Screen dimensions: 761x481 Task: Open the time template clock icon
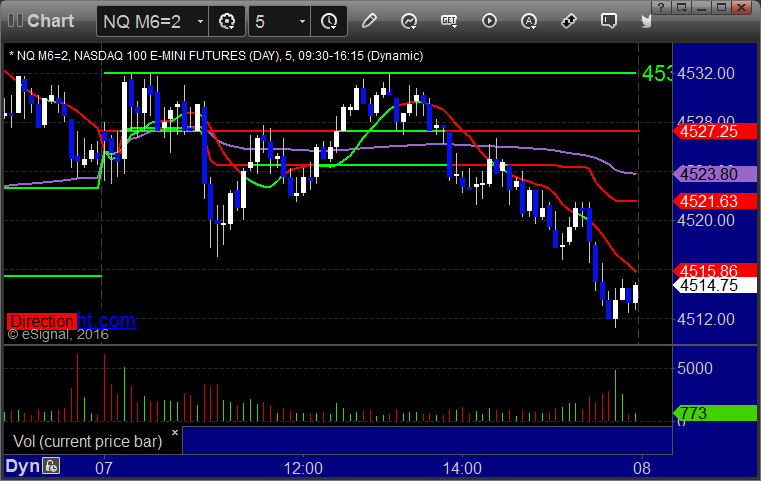point(329,21)
